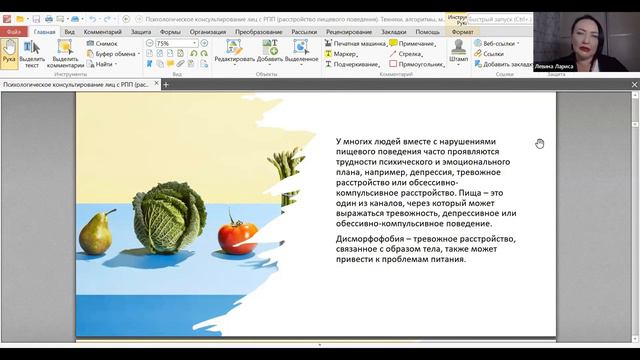Click the Найти search tool

click(x=100, y=64)
